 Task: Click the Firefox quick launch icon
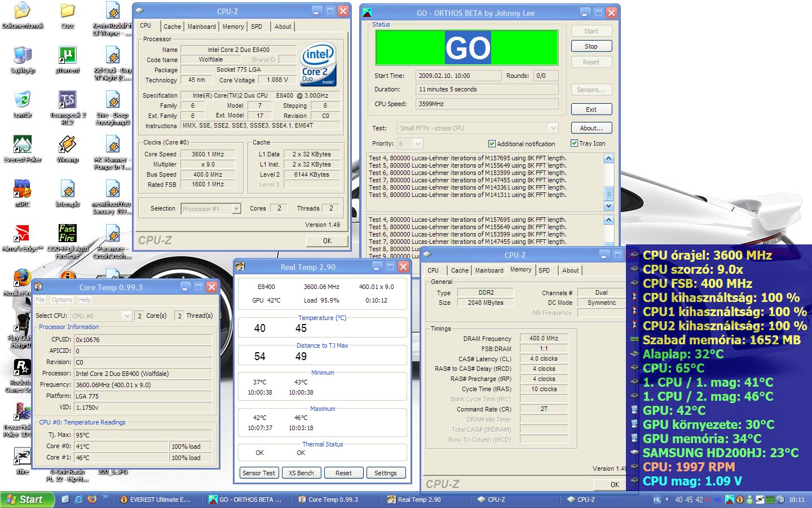click(91, 500)
